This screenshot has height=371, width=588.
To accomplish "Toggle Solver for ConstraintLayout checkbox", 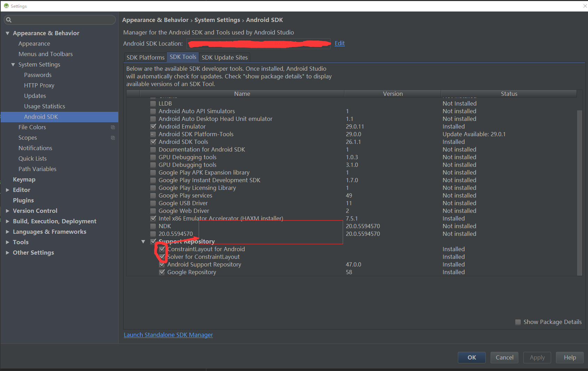I will tap(162, 257).
